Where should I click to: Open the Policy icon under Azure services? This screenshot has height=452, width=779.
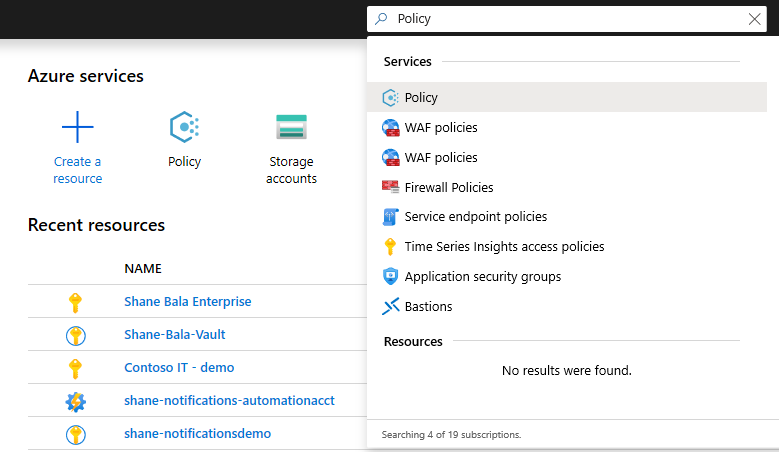click(184, 127)
